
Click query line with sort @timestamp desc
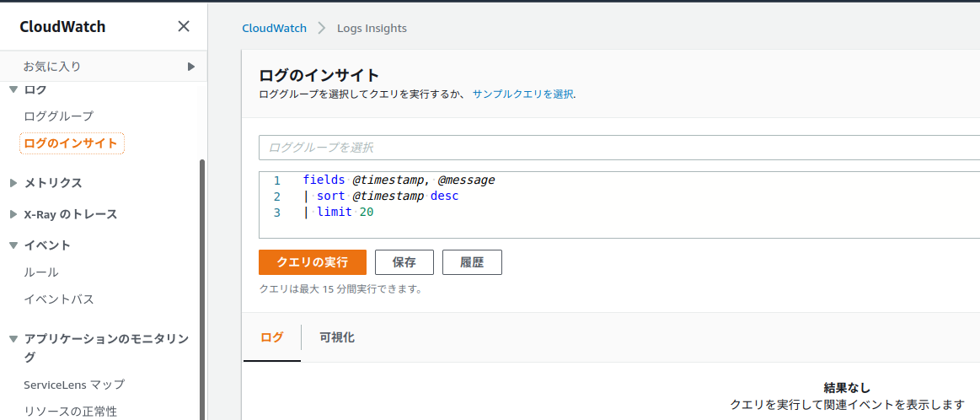[381, 197]
